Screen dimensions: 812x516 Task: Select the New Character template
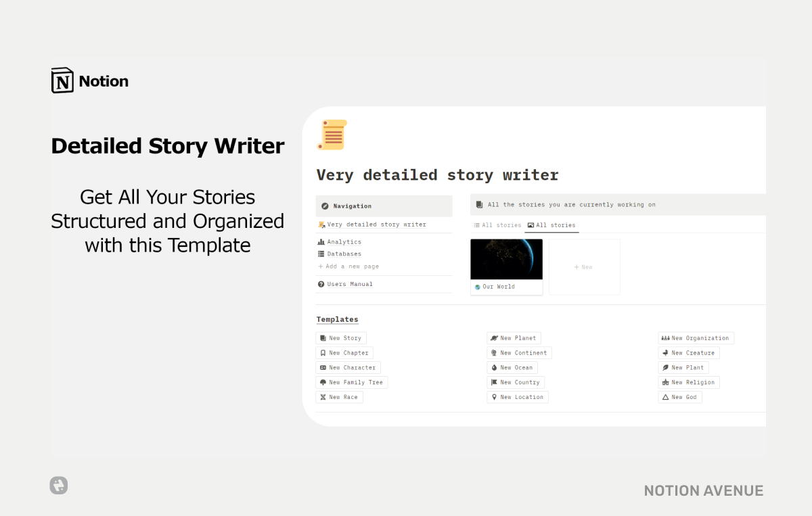(348, 367)
